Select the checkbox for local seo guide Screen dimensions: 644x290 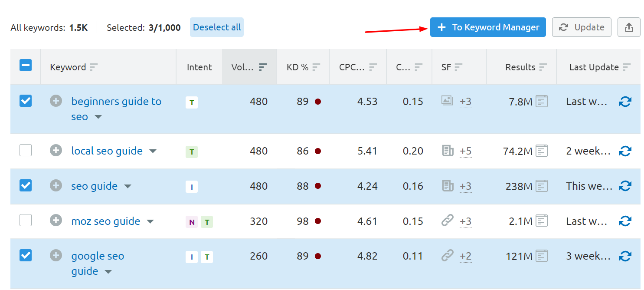25,150
